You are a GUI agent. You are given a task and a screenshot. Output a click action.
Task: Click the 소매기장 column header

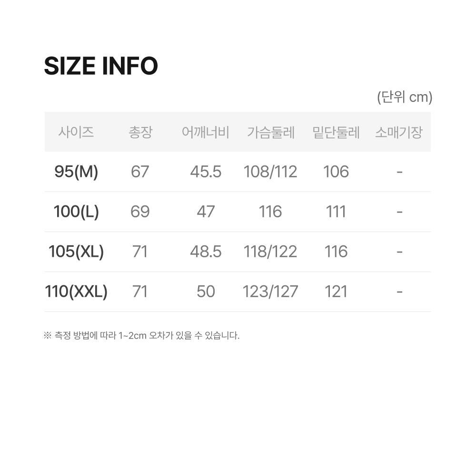click(399, 132)
